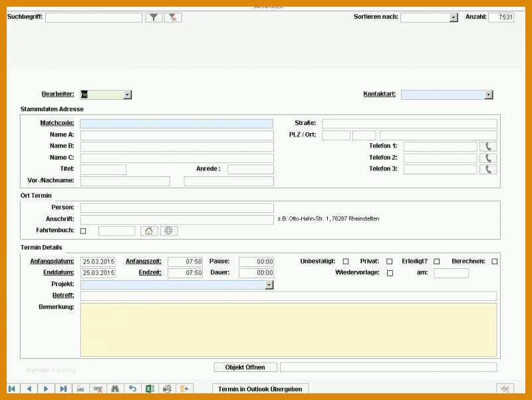Apply the search filter funnel icon

point(154,17)
